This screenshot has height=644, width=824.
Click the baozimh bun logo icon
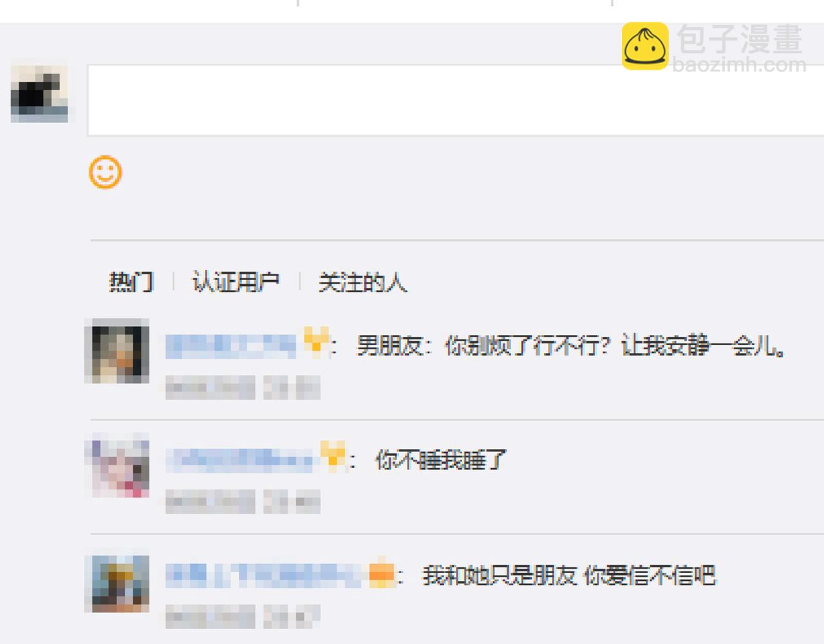point(645,46)
